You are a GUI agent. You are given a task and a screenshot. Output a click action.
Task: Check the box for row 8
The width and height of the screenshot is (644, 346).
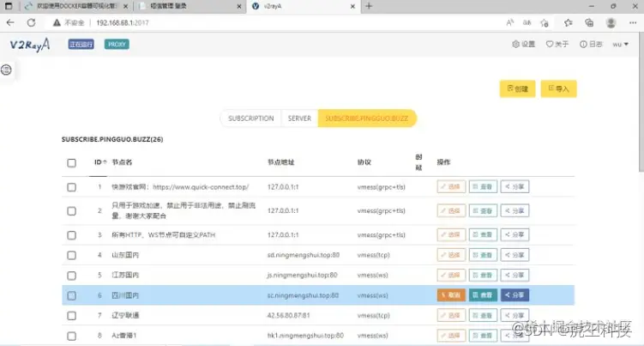point(71,336)
